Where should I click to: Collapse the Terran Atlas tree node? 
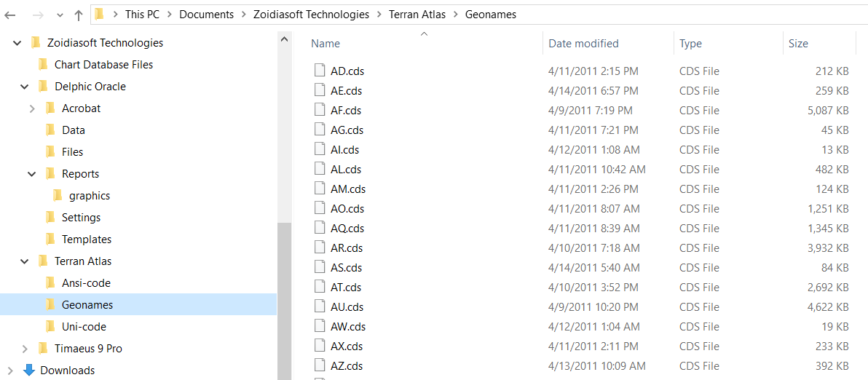[24, 261]
